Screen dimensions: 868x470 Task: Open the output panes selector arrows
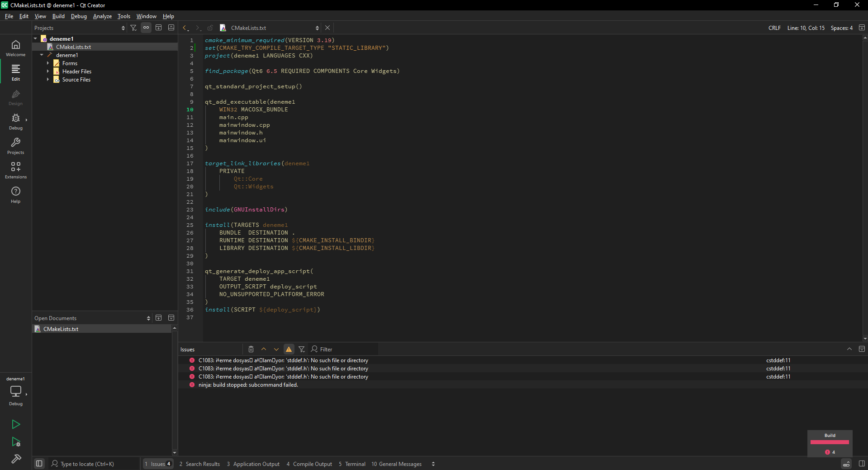pos(433,464)
